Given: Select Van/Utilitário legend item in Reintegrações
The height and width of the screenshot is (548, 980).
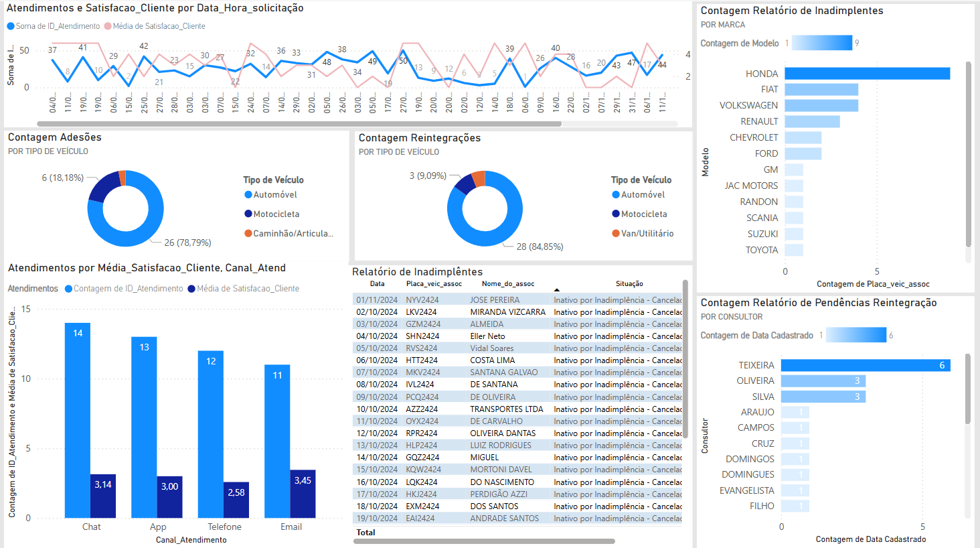Looking at the screenshot, I should point(643,234).
